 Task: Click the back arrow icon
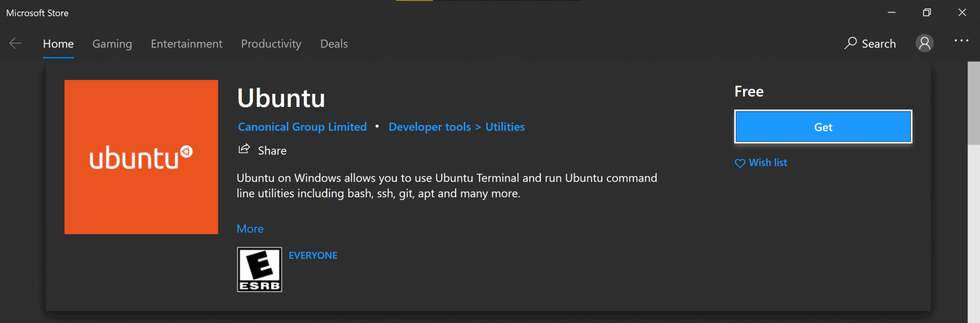click(x=15, y=44)
